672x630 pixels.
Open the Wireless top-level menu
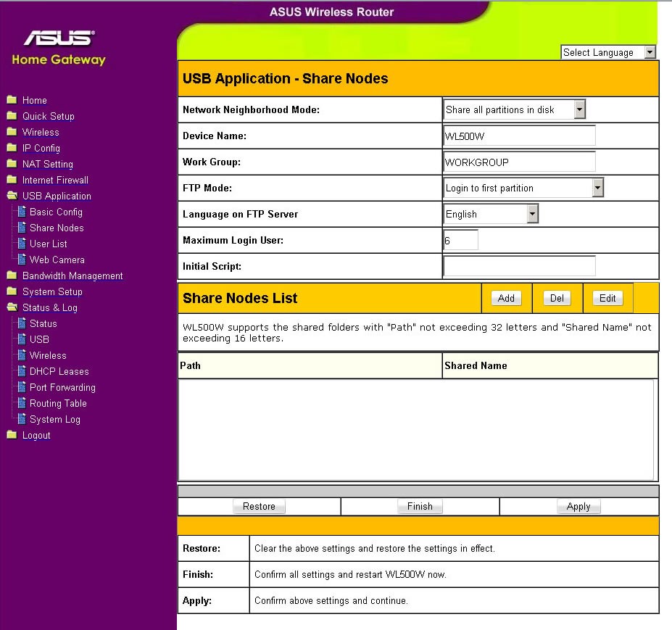pyautogui.click(x=41, y=132)
